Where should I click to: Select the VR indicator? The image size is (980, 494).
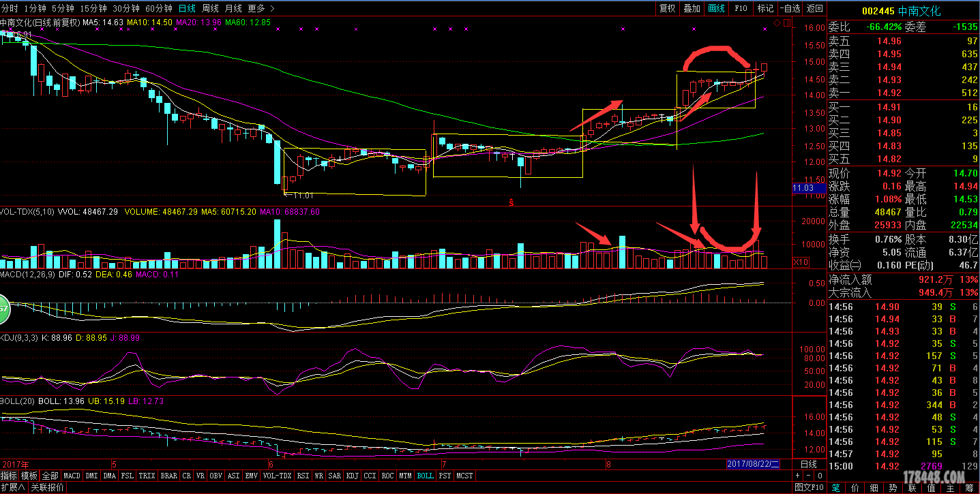pyautogui.click(x=201, y=476)
